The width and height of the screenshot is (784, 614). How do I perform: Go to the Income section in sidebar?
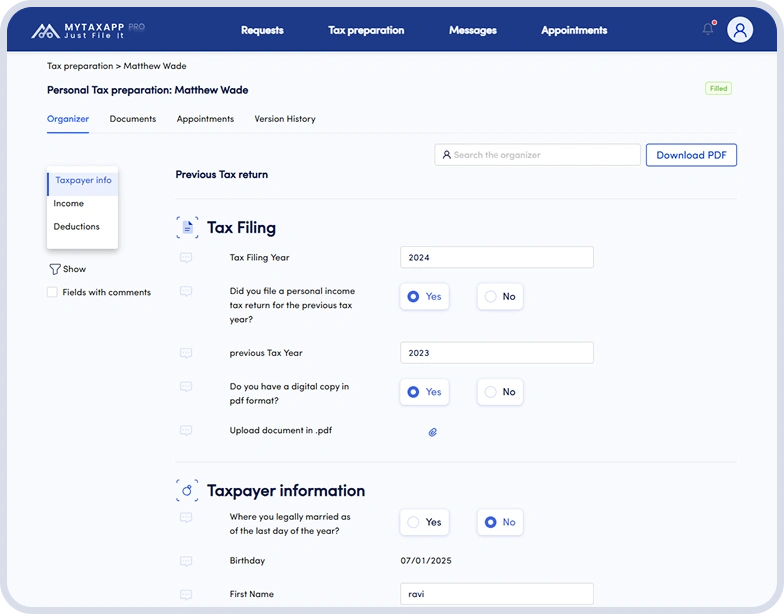tap(69, 204)
